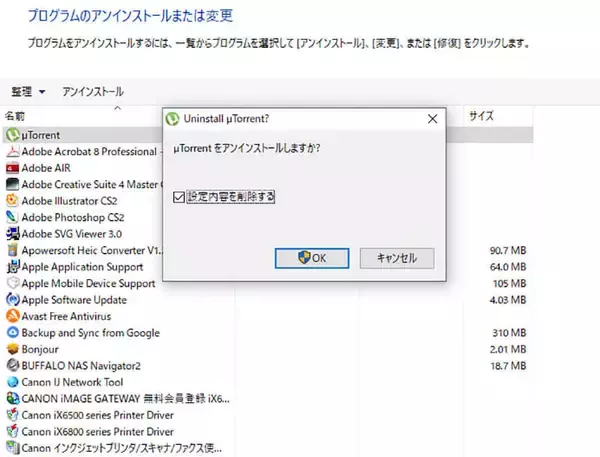Click the キャンセル button

[x=396, y=258]
